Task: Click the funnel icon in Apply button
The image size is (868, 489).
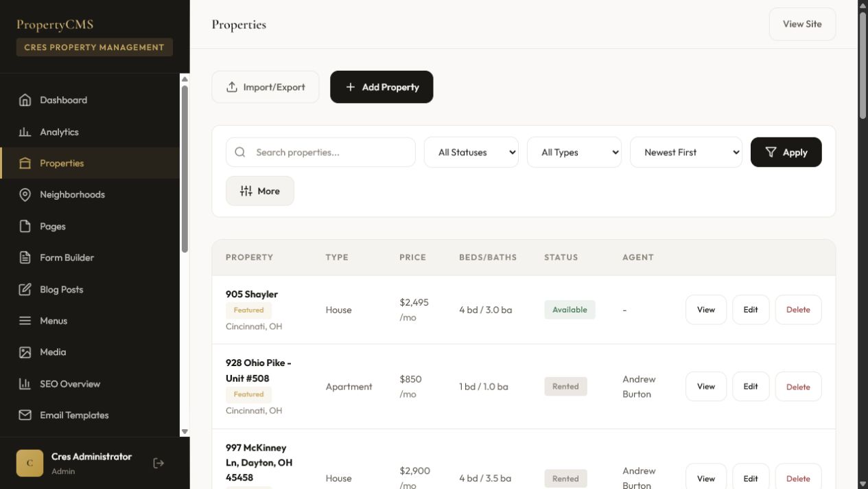Action: click(771, 152)
